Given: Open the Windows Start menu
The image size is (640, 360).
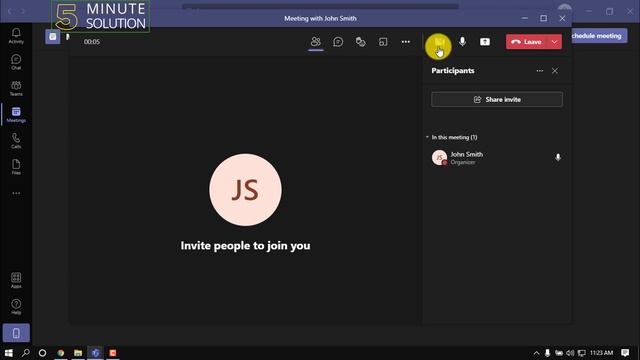Looking at the screenshot, I should tap(9, 353).
